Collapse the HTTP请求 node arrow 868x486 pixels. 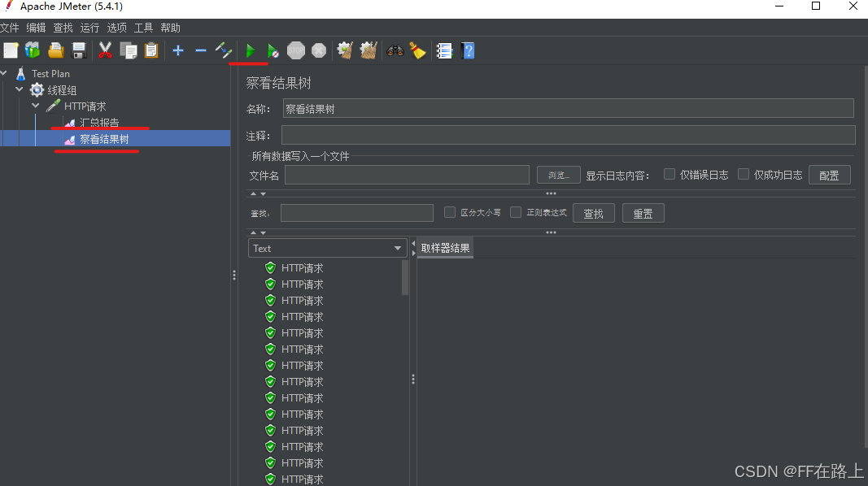[36, 105]
